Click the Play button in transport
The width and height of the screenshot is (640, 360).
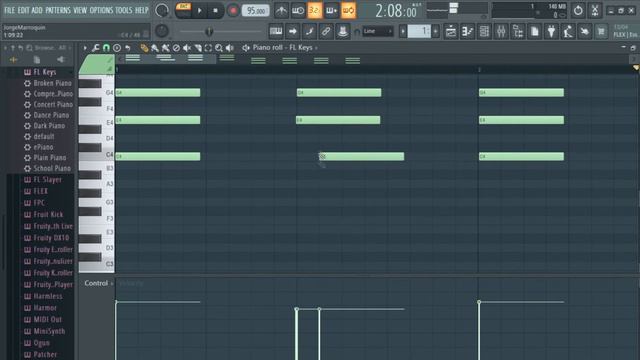(x=200, y=11)
